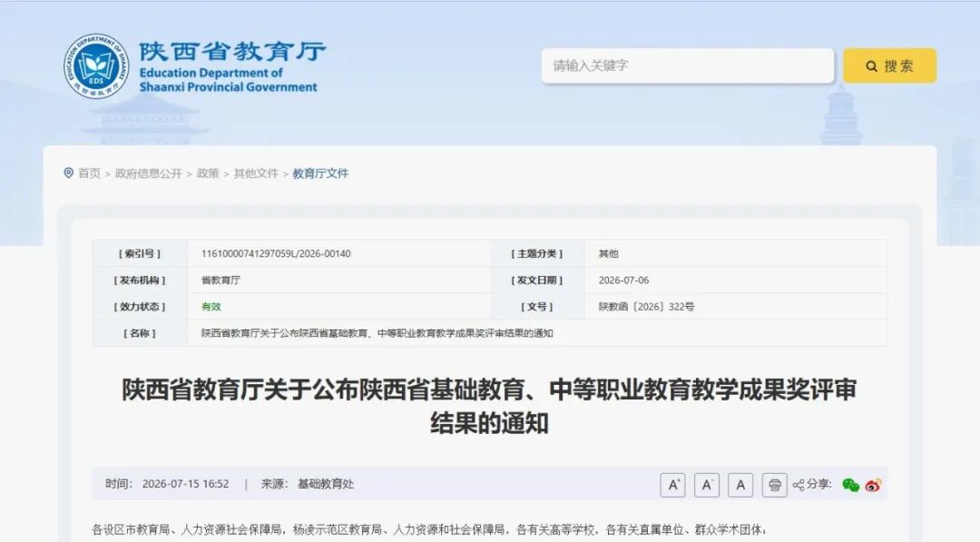
Task: Click the time stamp 2026-07-15 16:52
Action: pyautogui.click(x=186, y=484)
